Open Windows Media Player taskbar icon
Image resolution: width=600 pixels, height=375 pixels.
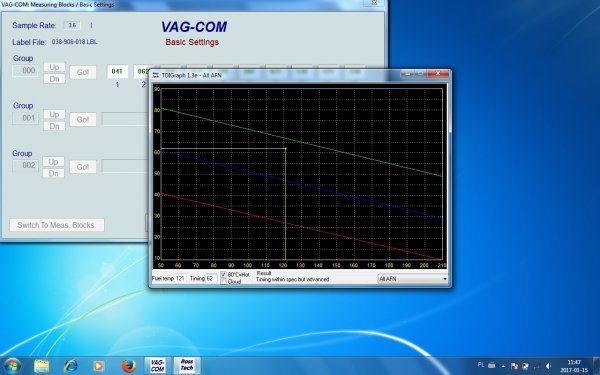[x=98, y=366]
